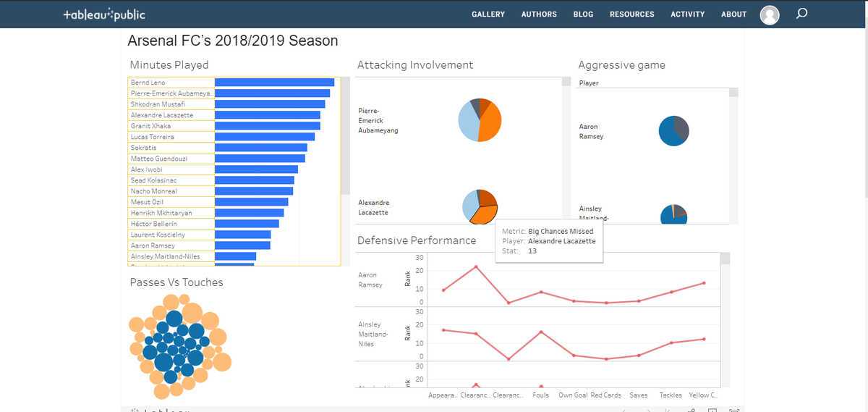Select Shkodran Mustafi row label
The height and width of the screenshot is (412, 868).
click(x=171, y=104)
